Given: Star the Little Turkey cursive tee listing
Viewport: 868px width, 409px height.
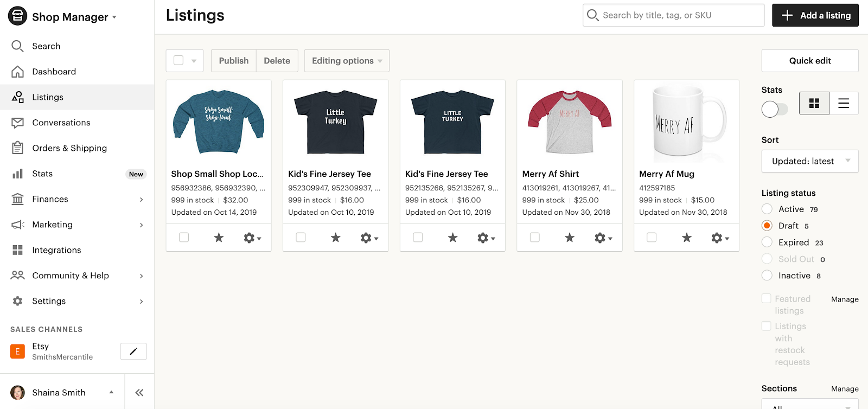Looking at the screenshot, I should tap(336, 238).
